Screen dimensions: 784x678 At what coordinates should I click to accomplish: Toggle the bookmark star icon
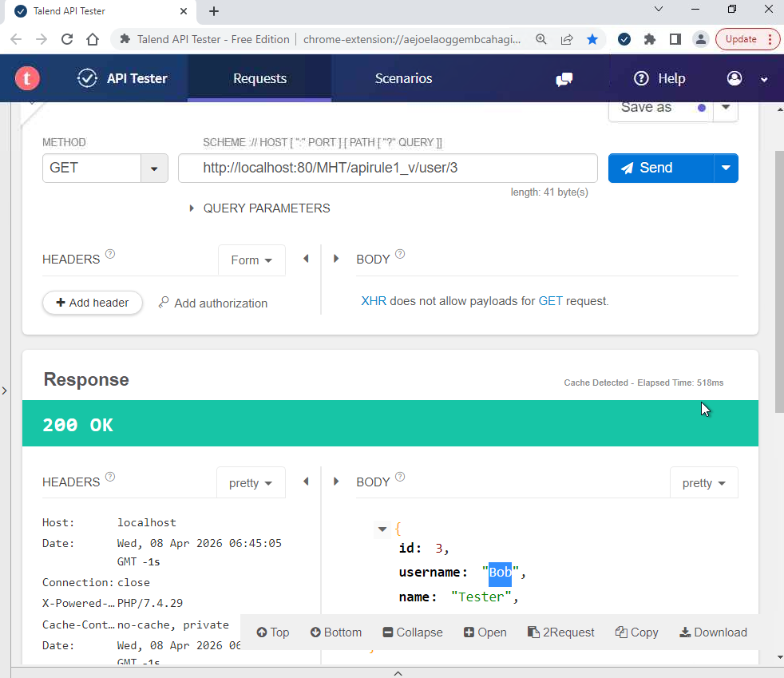[x=592, y=39]
